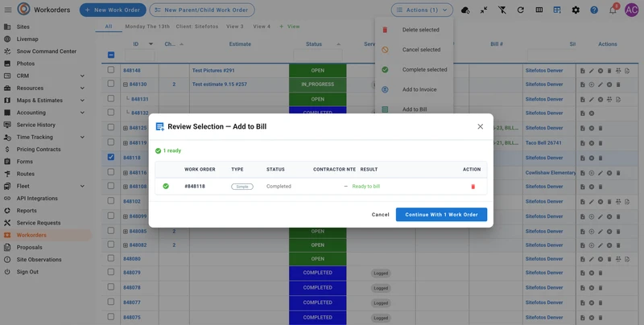Image resolution: width=644 pixels, height=325 pixels.
Task: Click Continue With 1 Work Order
Action: 441,215
